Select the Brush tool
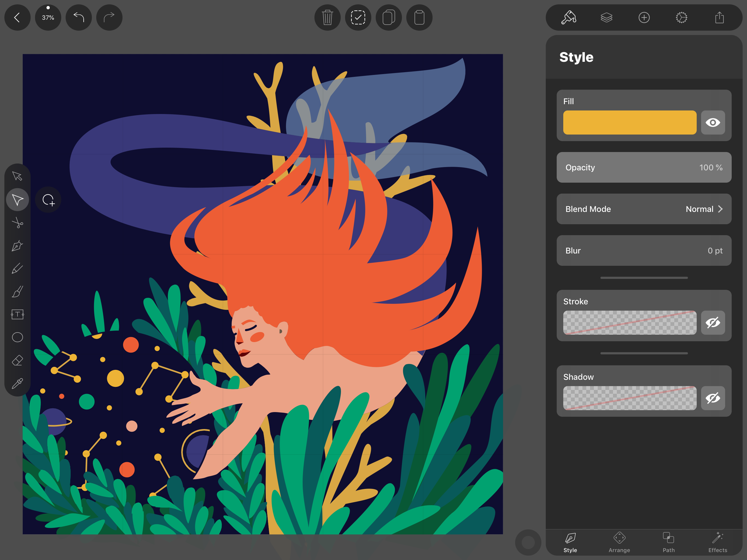 tap(17, 291)
